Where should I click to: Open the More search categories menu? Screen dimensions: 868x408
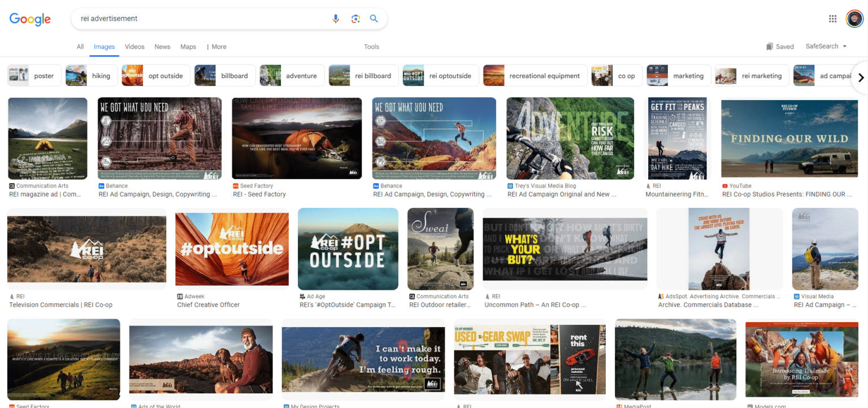tap(216, 47)
